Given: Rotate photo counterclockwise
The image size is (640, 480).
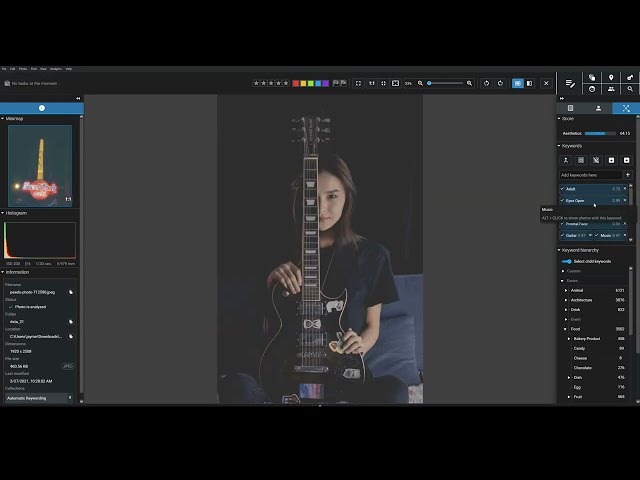Looking at the screenshot, I should pos(487,83).
